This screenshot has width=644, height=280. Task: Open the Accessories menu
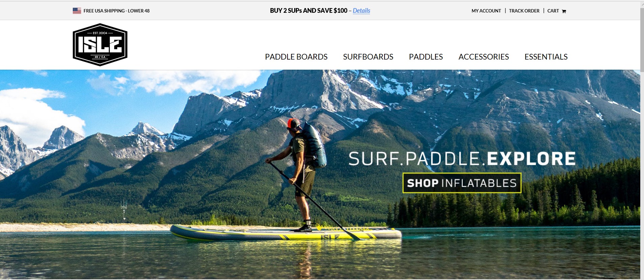[484, 57]
